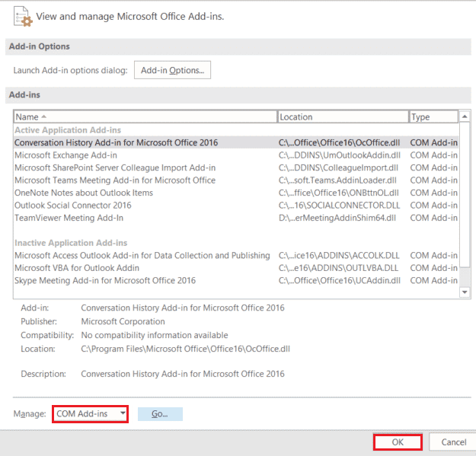Screen dimensions: 476x456
Task: Click the No compatibility information available text
Action: click(155, 335)
